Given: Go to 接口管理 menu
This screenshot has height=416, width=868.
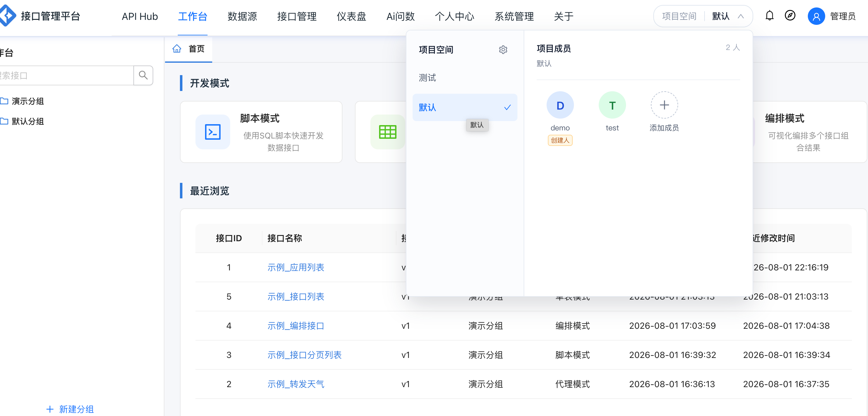Looking at the screenshot, I should (x=297, y=16).
